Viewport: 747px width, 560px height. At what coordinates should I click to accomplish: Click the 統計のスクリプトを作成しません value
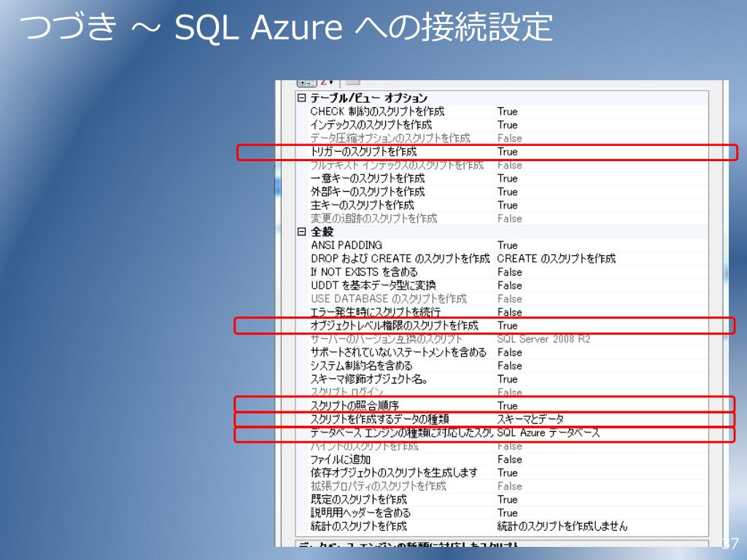coord(562,526)
